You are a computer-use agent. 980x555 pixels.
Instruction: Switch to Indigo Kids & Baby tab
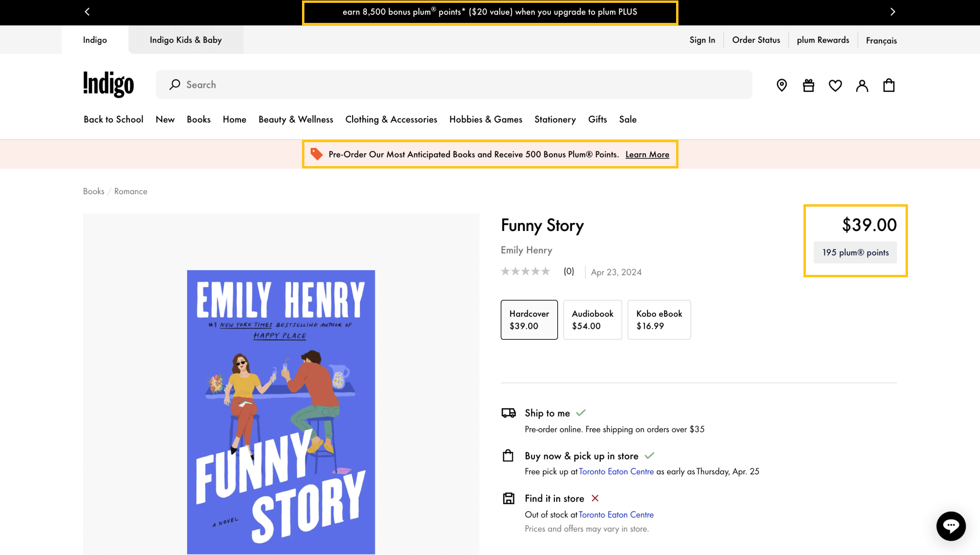(x=186, y=39)
